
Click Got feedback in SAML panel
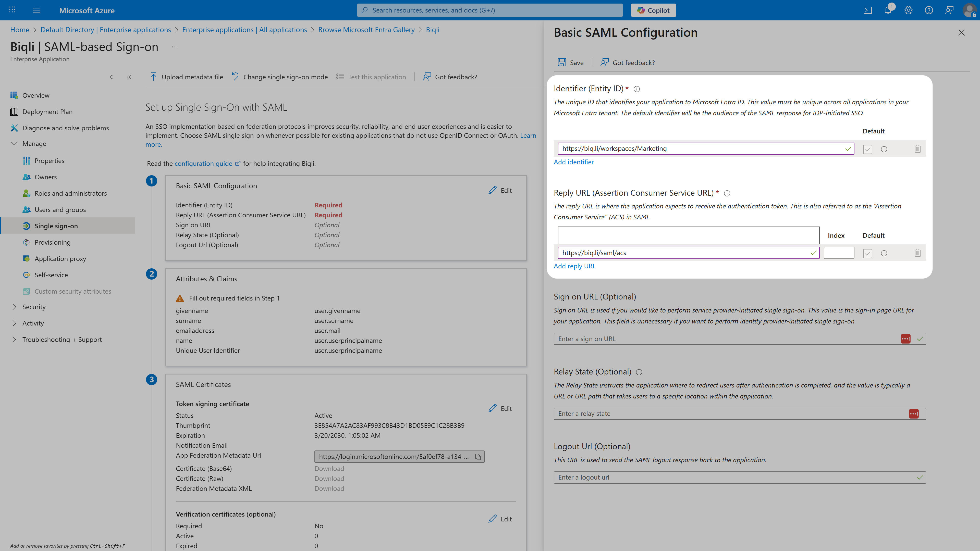click(627, 62)
